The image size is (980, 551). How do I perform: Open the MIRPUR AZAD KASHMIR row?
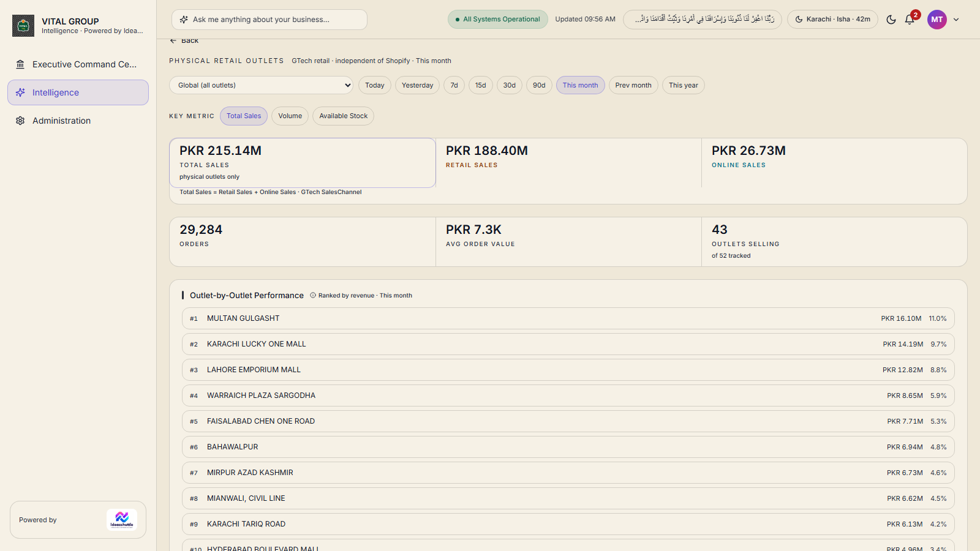click(568, 473)
